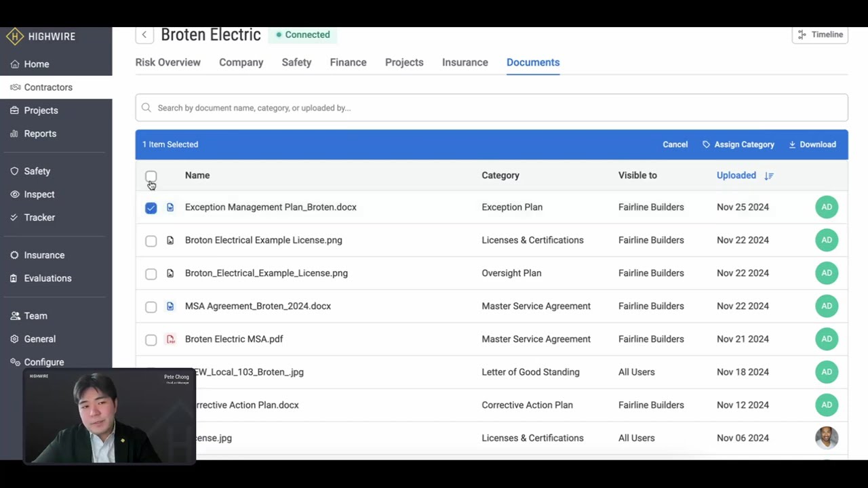Image resolution: width=868 pixels, height=488 pixels.
Task: Click file icon of MSA Agreement_Broten_2024.docx
Action: point(170,306)
